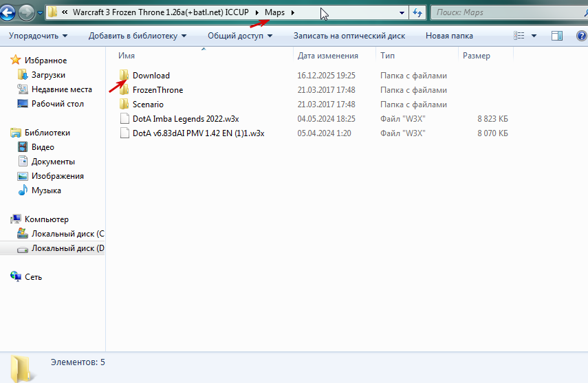Sort by Дата изменения column
The height and width of the screenshot is (383, 588).
[x=328, y=56]
